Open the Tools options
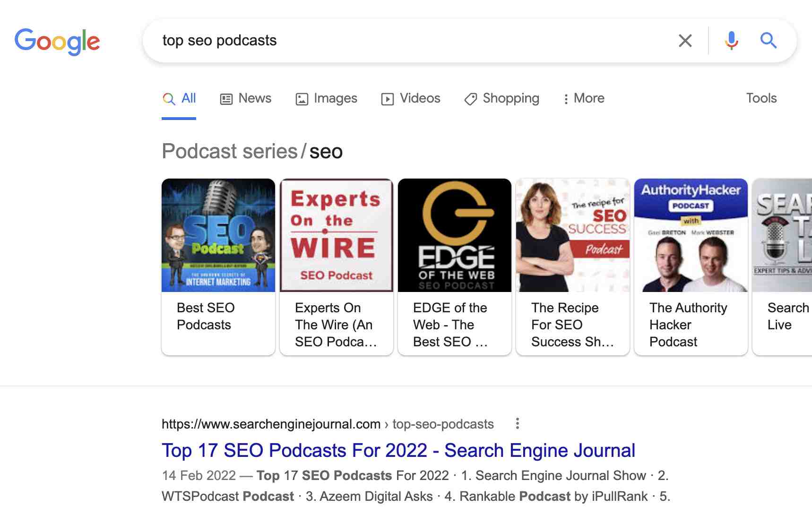This screenshot has height=532, width=812. [761, 98]
